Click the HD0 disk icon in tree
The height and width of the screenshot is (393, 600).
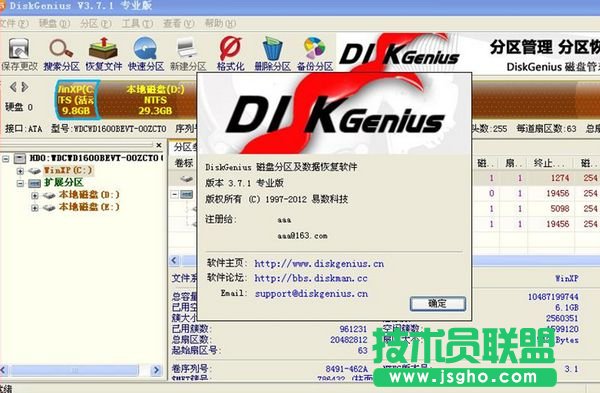point(20,158)
